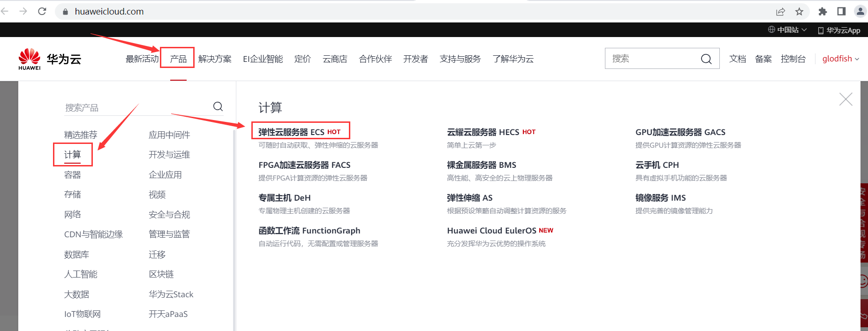The height and width of the screenshot is (331, 868).
Task: Close the product menu with X icon
Action: click(846, 99)
